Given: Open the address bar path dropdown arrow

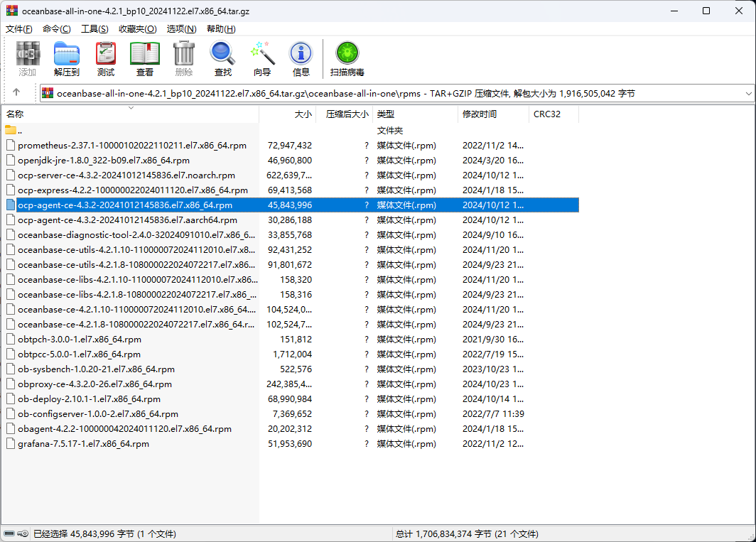Looking at the screenshot, I should [x=748, y=94].
